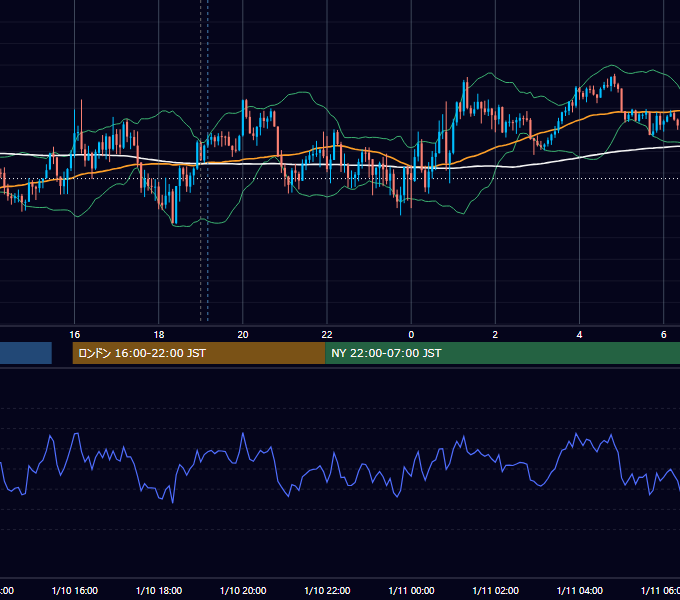Click the 22 hour label on price chart axis
This screenshot has width=680, height=600.
[327, 335]
